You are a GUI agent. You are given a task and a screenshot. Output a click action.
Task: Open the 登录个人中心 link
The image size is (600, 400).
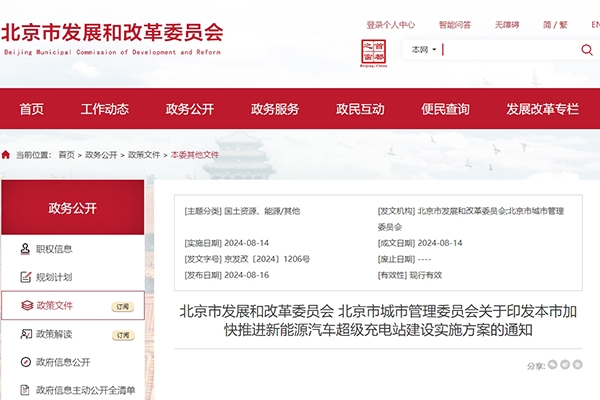tap(390, 24)
